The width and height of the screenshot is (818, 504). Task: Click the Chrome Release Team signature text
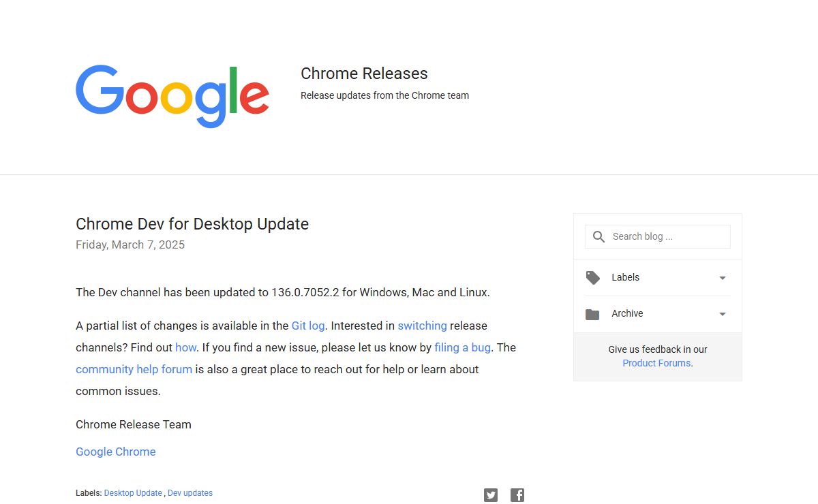point(134,424)
